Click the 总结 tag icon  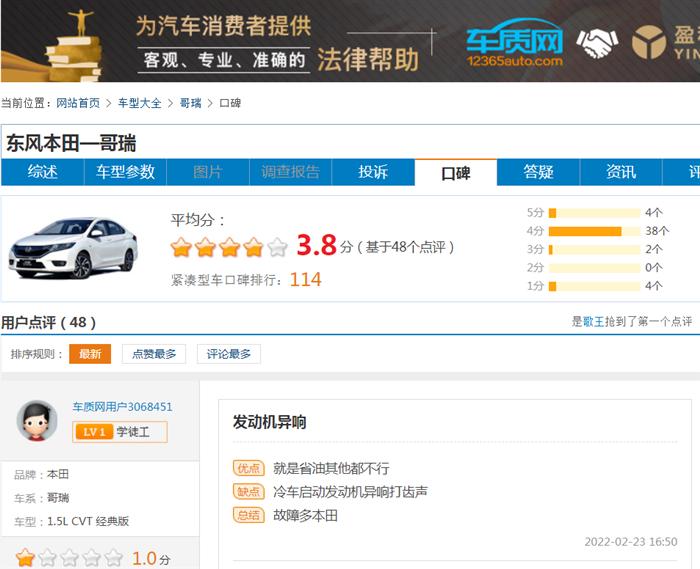click(249, 515)
